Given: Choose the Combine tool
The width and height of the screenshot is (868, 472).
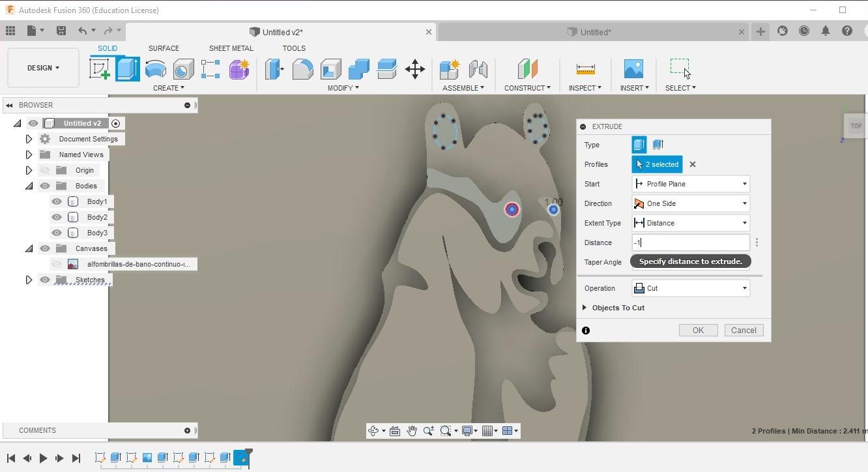Looking at the screenshot, I should tap(358, 68).
